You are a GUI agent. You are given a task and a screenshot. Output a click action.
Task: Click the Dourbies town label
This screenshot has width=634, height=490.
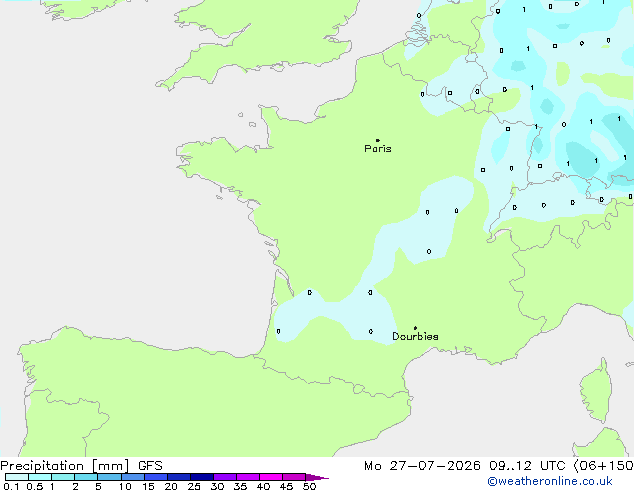(415, 336)
